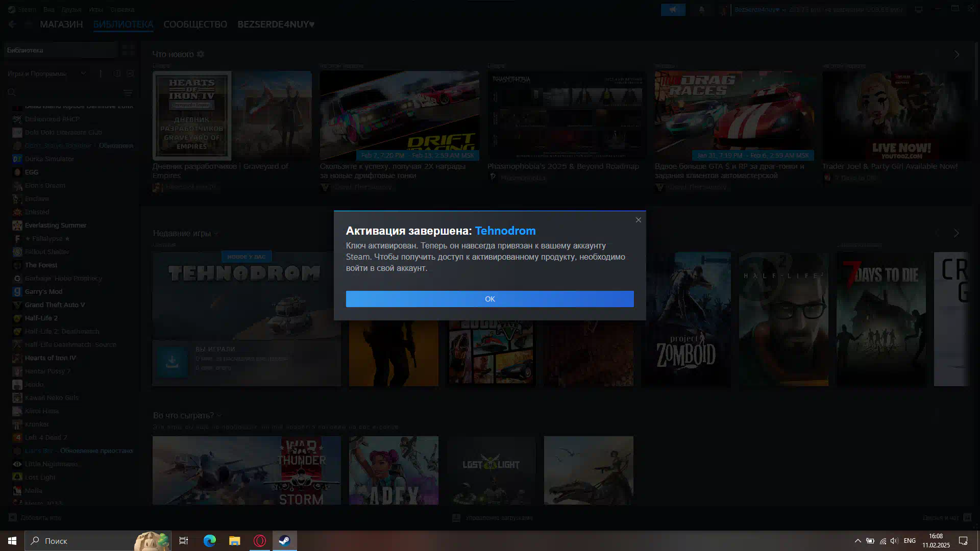Screen dimensions: 980x551
Task: Click the Tehnodrom download install button
Action: [x=172, y=362]
